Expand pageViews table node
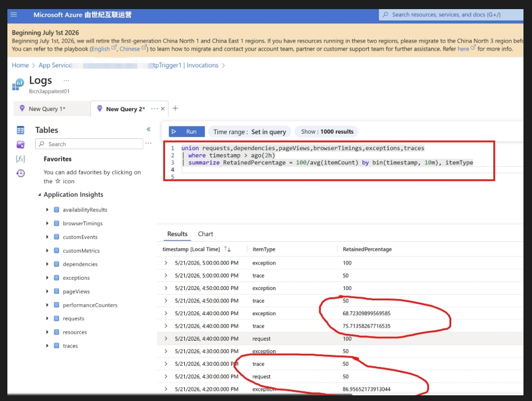Image resolution: width=532 pixels, height=401 pixels. [47, 291]
